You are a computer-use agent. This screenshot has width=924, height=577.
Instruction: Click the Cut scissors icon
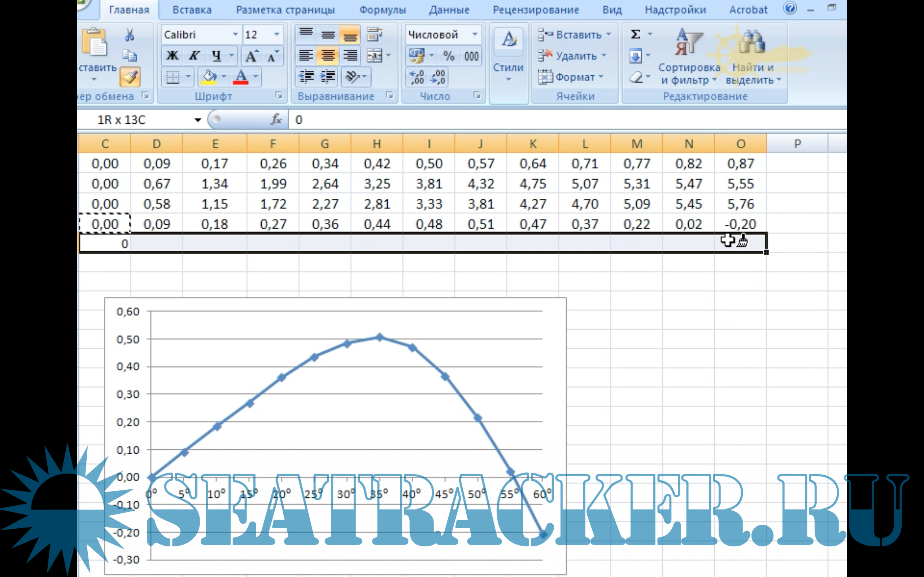(x=130, y=35)
